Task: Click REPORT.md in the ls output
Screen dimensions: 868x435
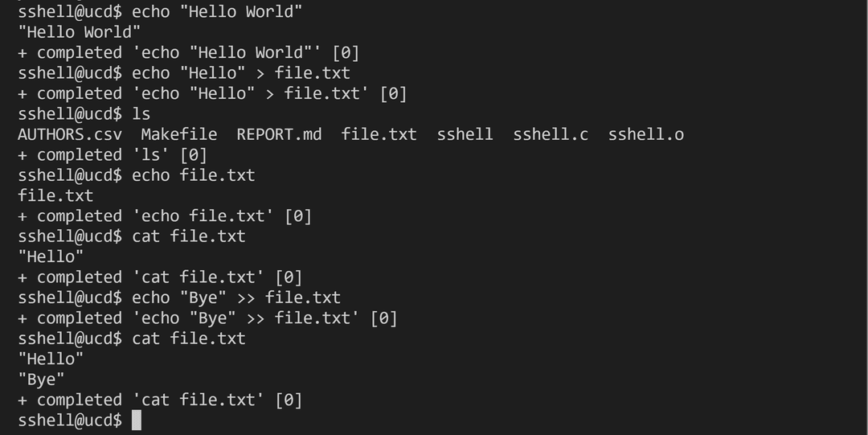Action: (x=279, y=134)
